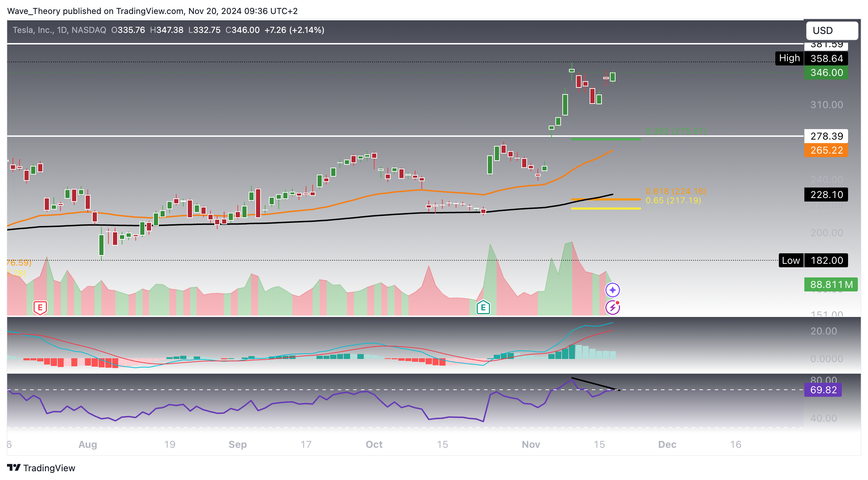868x480 pixels.
Task: Click the Sep date on time axis
Action: click(x=237, y=444)
